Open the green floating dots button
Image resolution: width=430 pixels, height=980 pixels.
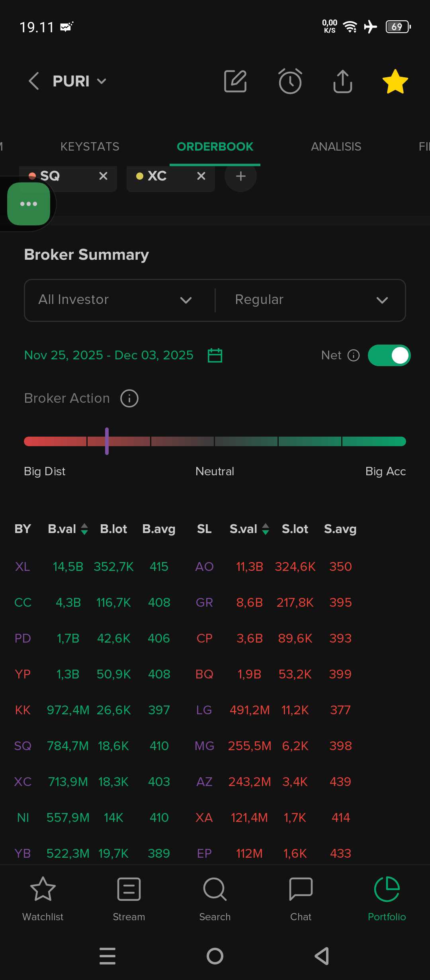[29, 204]
